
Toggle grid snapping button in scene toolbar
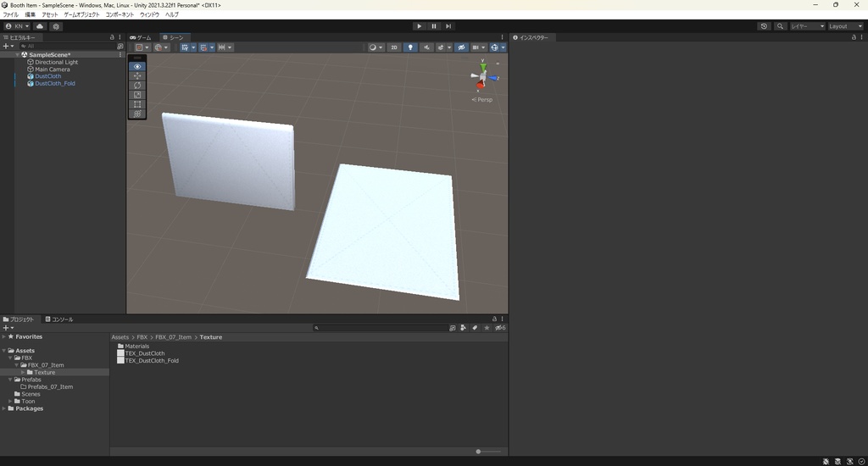point(203,47)
